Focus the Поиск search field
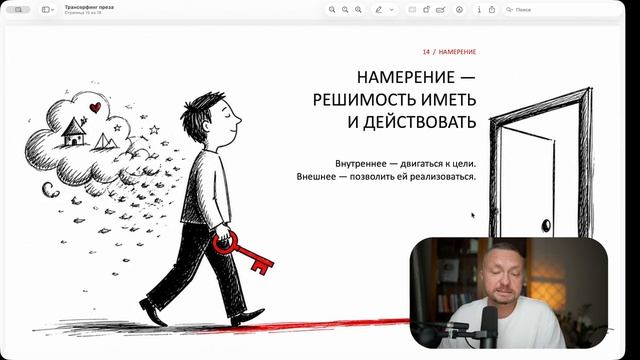 point(561,9)
